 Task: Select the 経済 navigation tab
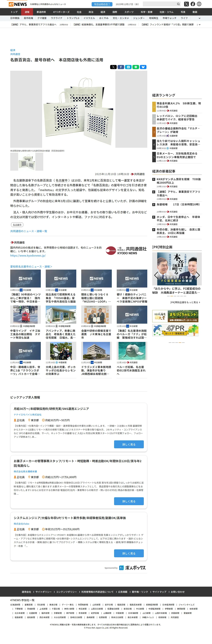103,12
